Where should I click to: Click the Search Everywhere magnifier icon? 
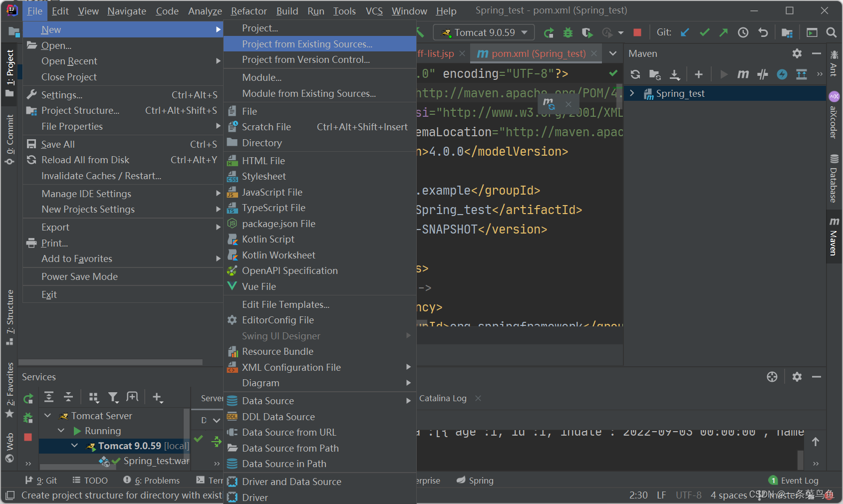832,32
